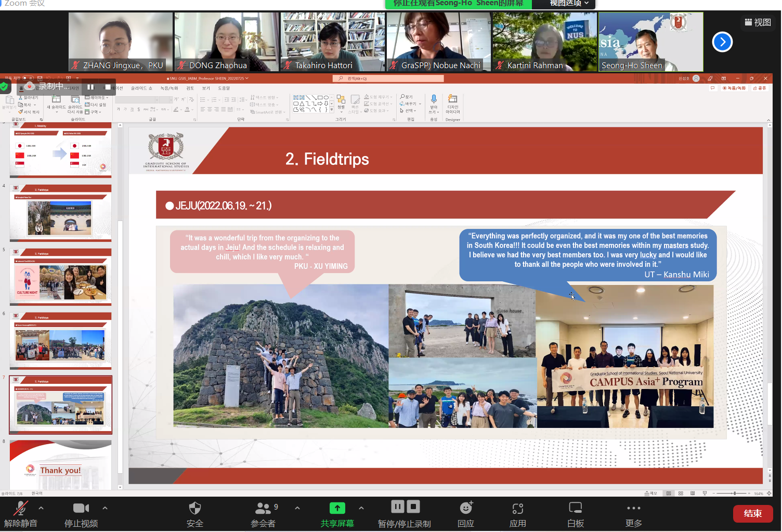Click the PowerPoint search box
The image size is (782, 532).
(x=388, y=79)
